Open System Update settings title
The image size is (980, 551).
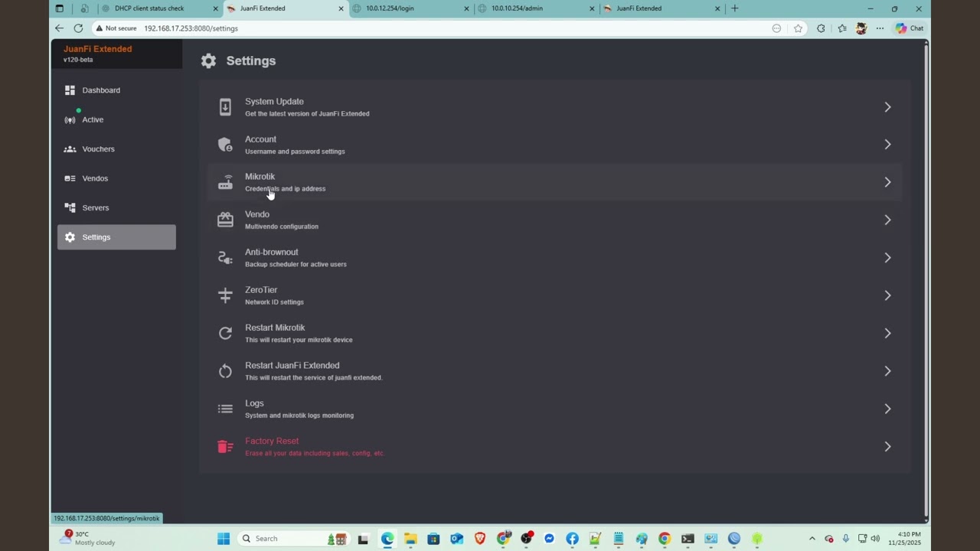[x=274, y=102]
